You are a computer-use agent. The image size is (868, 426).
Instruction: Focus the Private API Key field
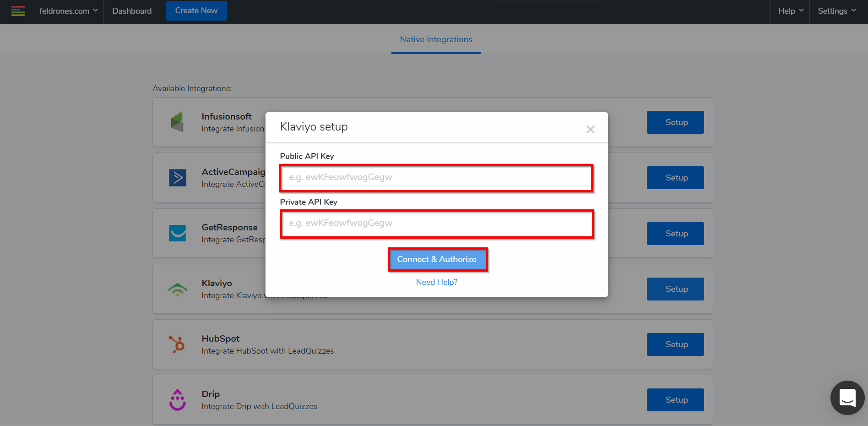coord(437,224)
